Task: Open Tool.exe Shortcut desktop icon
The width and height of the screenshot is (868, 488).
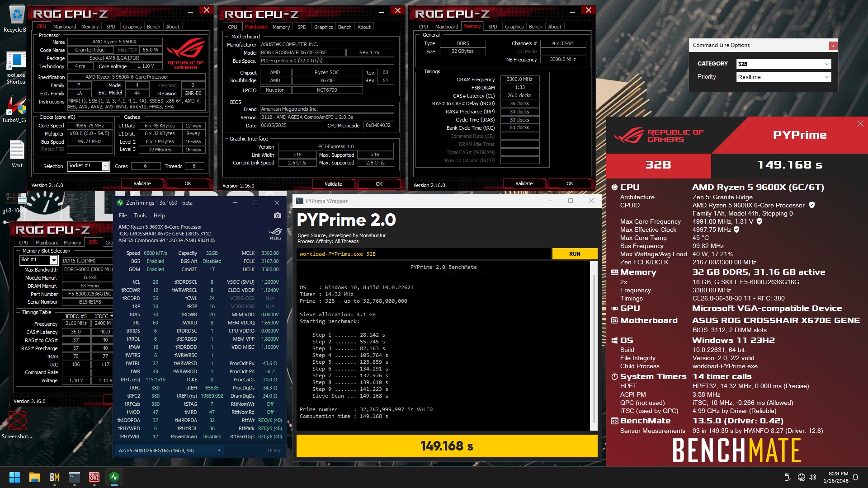Action: 16,68
